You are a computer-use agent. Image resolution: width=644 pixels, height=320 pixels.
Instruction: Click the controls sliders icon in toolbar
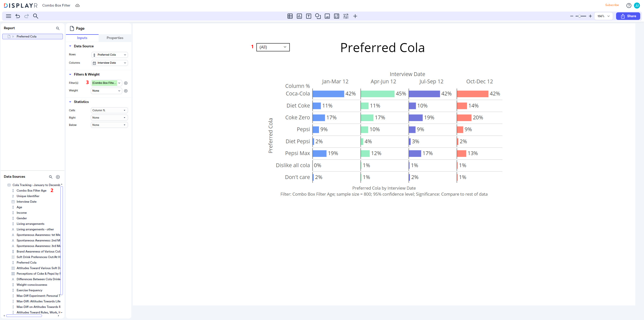click(x=346, y=16)
